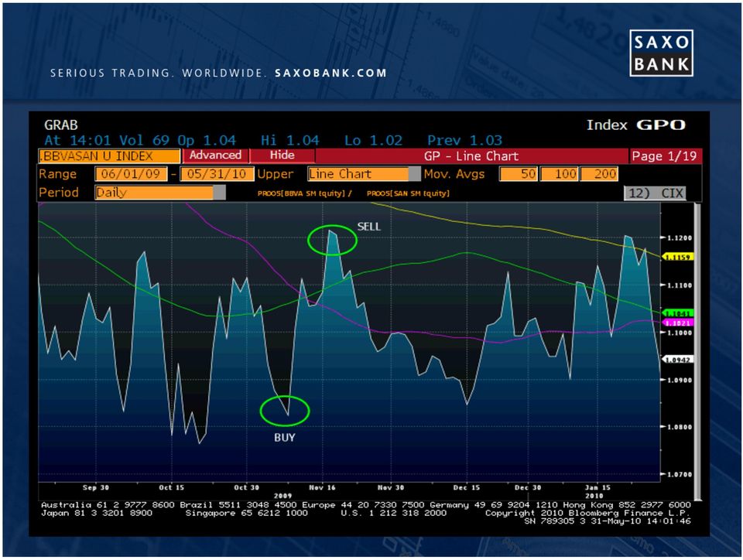Image resolution: width=743 pixels, height=560 pixels.
Task: Edit the range end date 05/31/10
Action: (217, 174)
